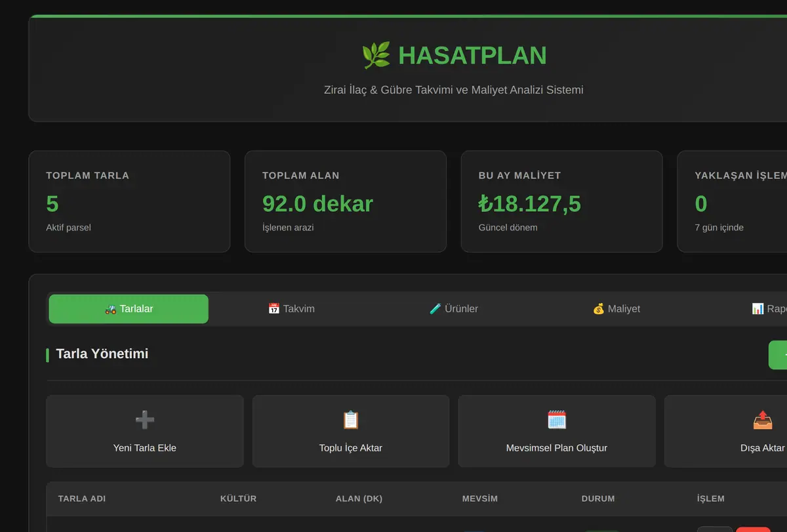Click the YAKLAŞAN İŞLEM stat card
787x532 pixels.
732,201
